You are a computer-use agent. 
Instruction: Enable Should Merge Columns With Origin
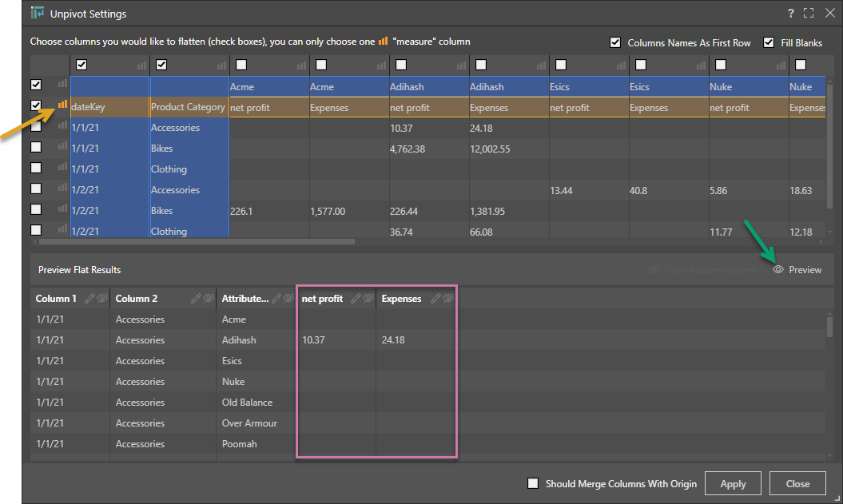tap(533, 483)
